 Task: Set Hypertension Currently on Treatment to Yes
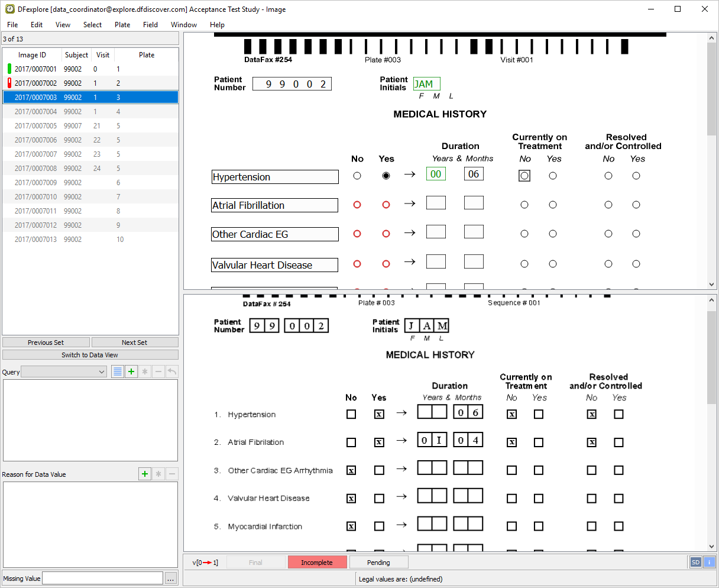click(x=553, y=176)
